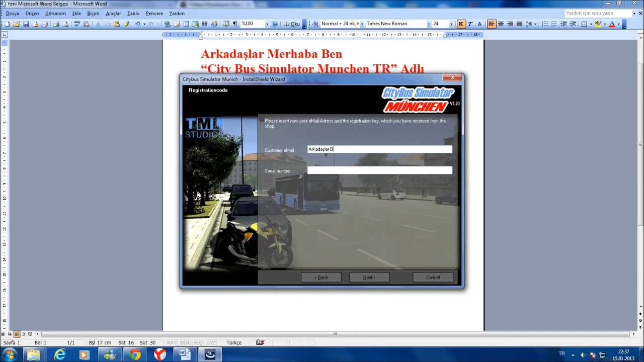Open the Ekle menu

pyautogui.click(x=76, y=14)
